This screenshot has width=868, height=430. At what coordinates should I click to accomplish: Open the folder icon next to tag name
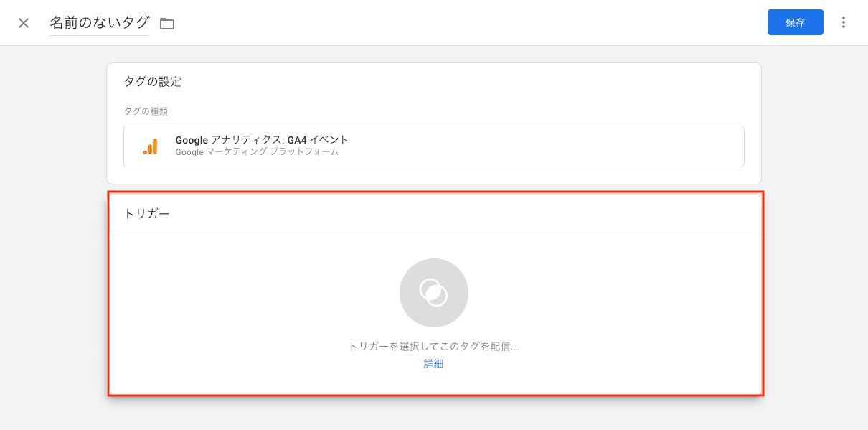(x=167, y=24)
